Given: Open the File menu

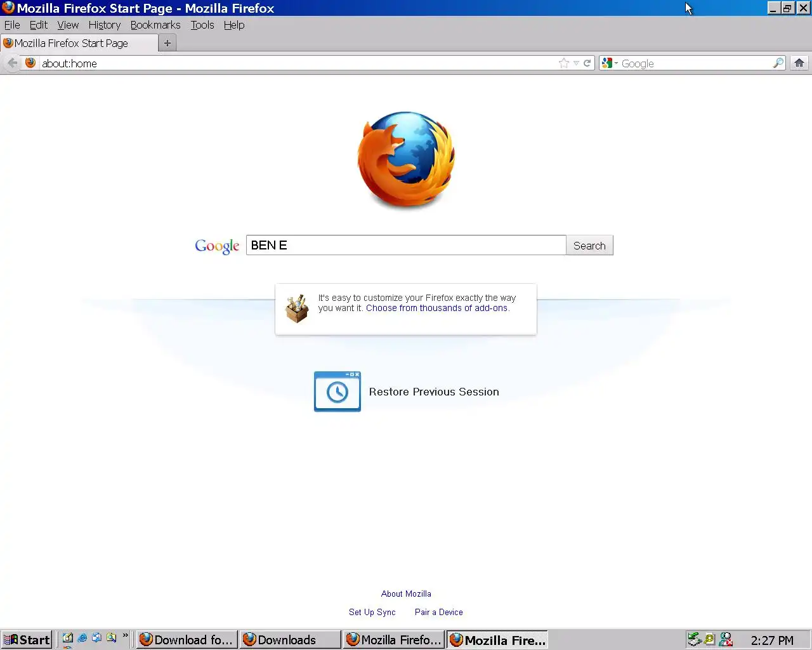Looking at the screenshot, I should [12, 25].
